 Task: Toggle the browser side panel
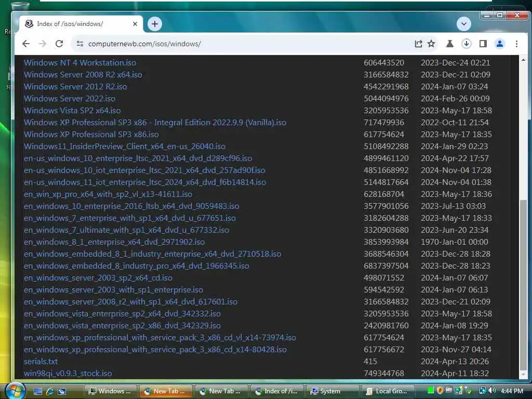pos(483,44)
